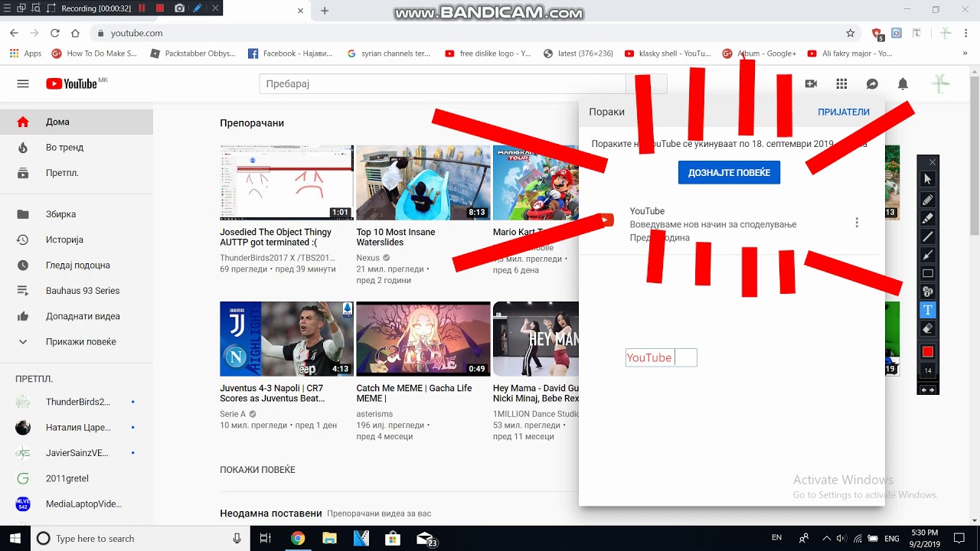Click the ПОКАЖИ ПОВЕЌЕ show more button

tap(257, 470)
